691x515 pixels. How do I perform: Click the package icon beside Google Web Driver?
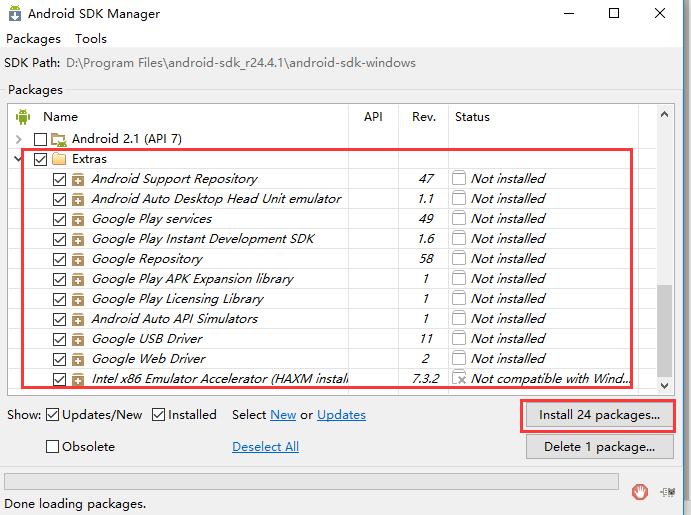tap(78, 359)
